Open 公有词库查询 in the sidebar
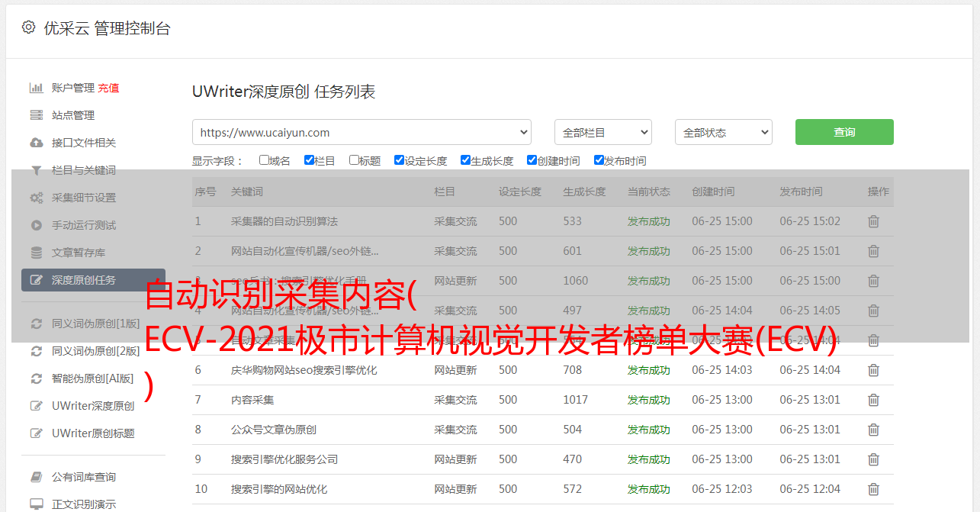 tap(84, 477)
